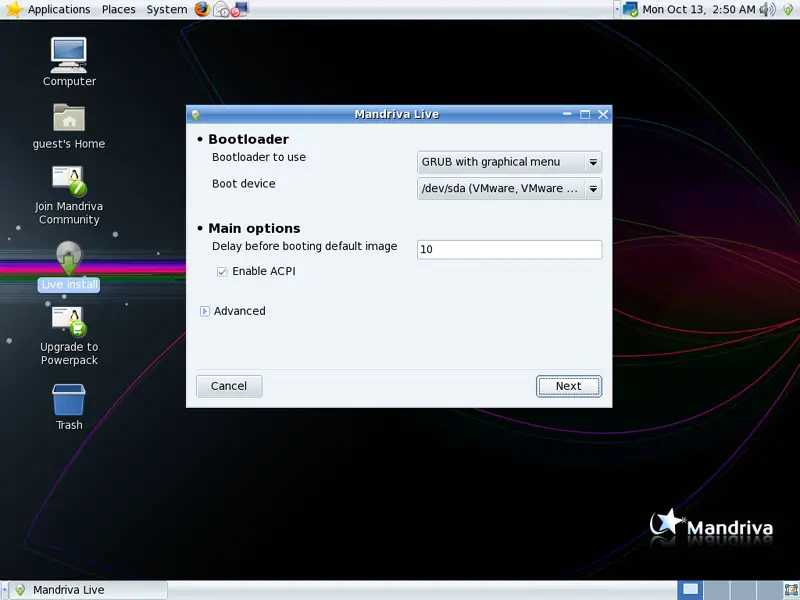Click the 'Main options' heading
The width and height of the screenshot is (800, 600).
[x=254, y=228]
